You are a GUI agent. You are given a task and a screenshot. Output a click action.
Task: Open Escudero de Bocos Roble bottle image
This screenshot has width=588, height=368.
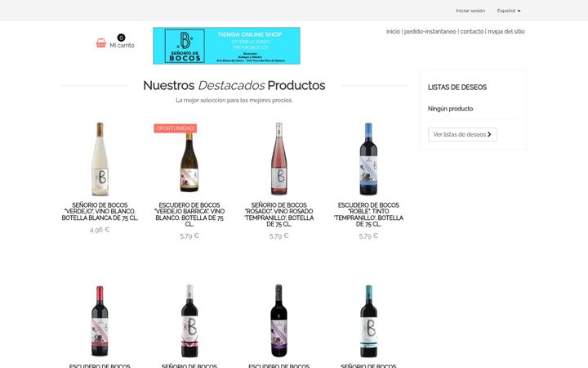(368, 159)
